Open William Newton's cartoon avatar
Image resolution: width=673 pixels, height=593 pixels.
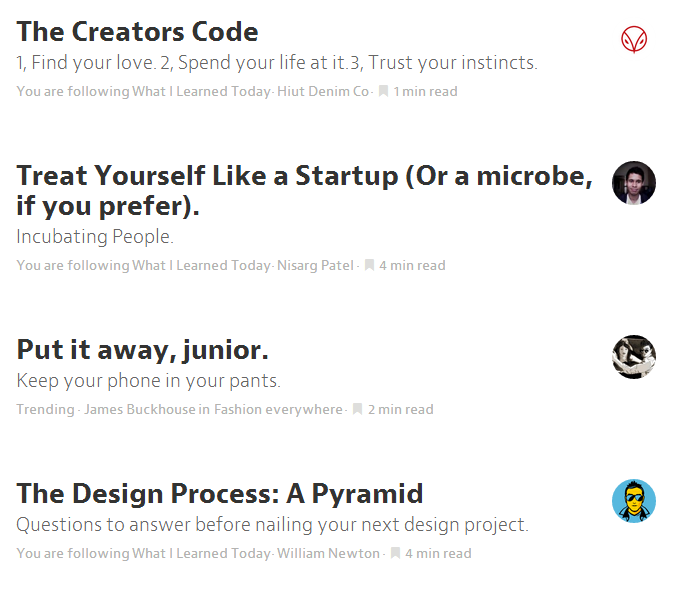[634, 501]
